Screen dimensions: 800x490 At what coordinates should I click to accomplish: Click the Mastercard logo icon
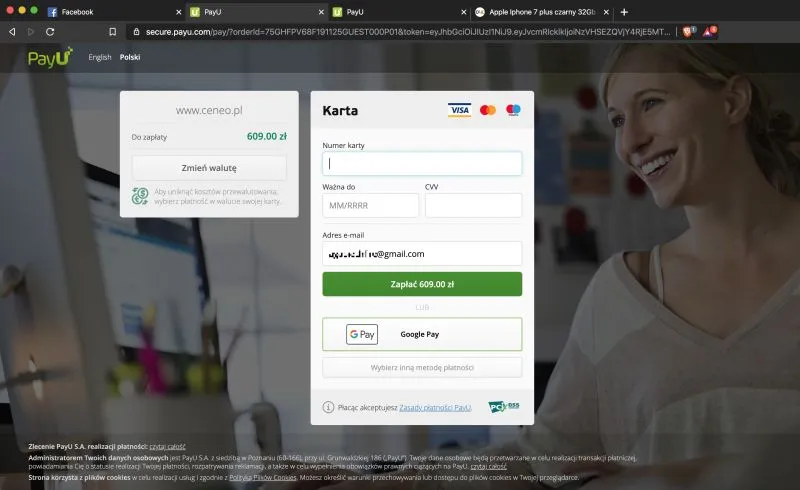tap(487, 110)
